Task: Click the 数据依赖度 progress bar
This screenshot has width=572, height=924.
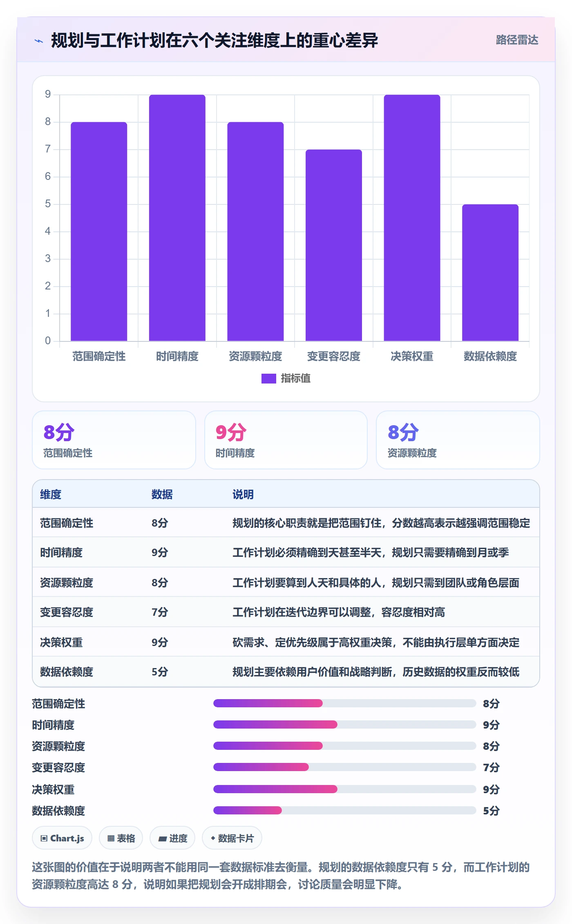Action: pos(345,810)
